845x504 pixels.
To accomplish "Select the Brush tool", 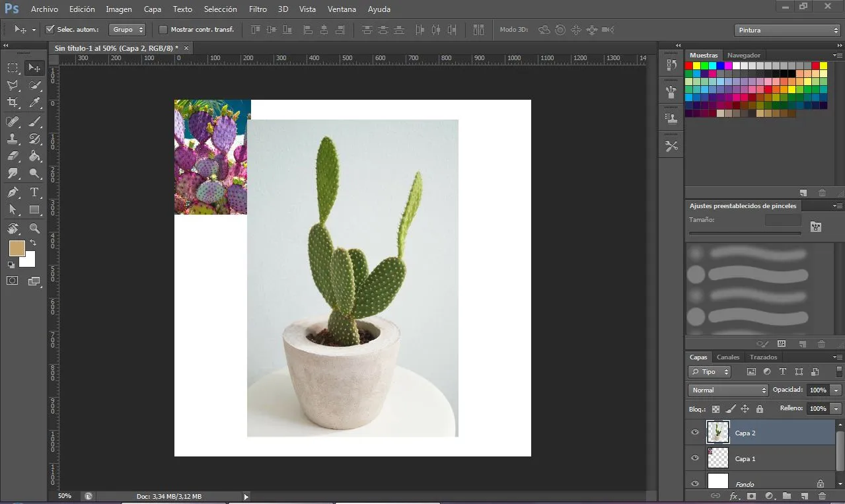I will pyautogui.click(x=34, y=122).
